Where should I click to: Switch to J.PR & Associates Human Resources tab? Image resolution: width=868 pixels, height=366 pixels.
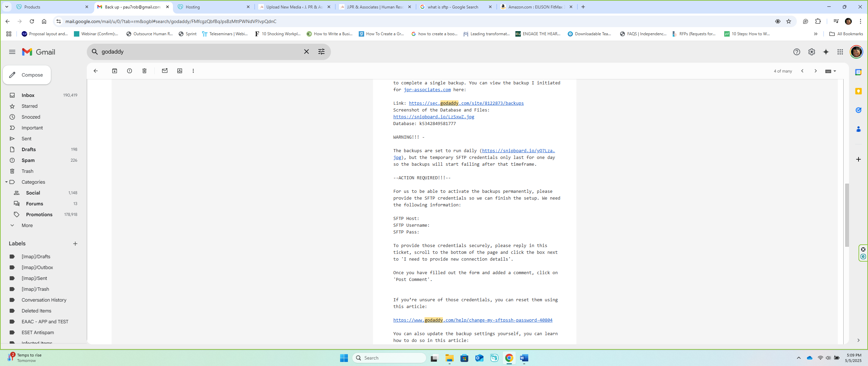click(x=375, y=7)
